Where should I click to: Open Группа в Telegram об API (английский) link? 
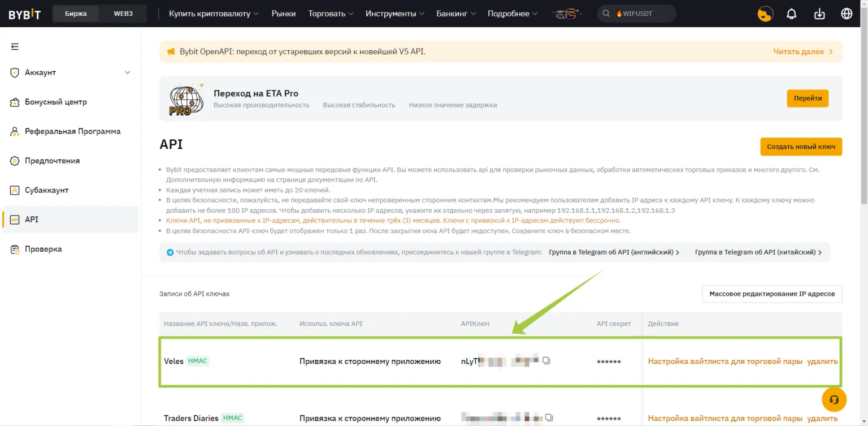click(x=613, y=252)
